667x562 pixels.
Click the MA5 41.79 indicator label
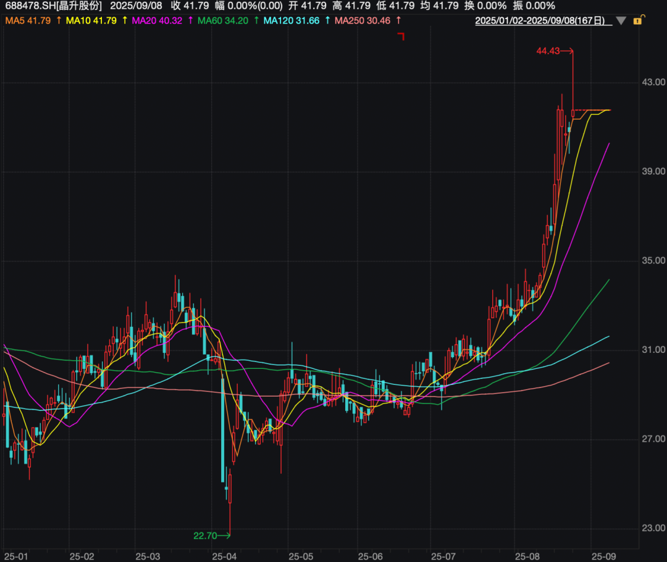pyautogui.click(x=25, y=20)
